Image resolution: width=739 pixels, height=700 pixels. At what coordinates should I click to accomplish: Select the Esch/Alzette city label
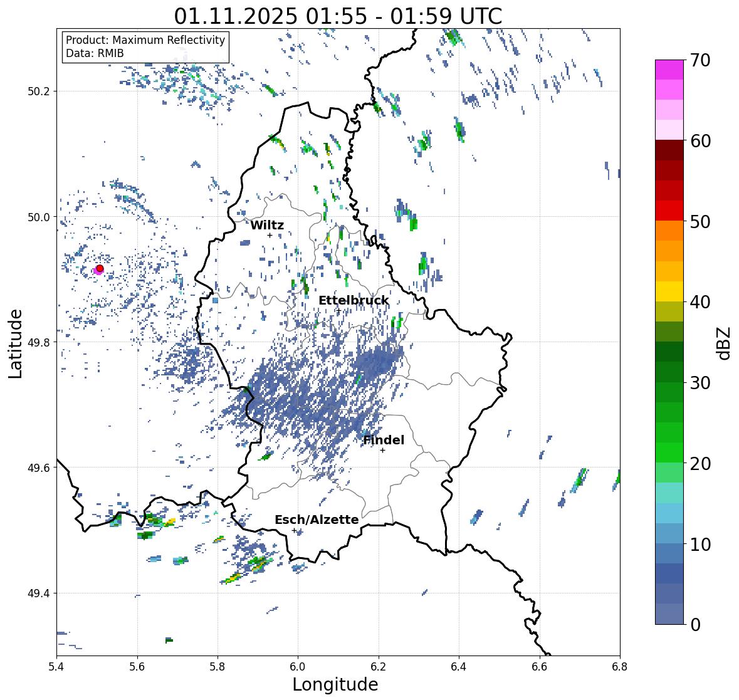point(317,520)
